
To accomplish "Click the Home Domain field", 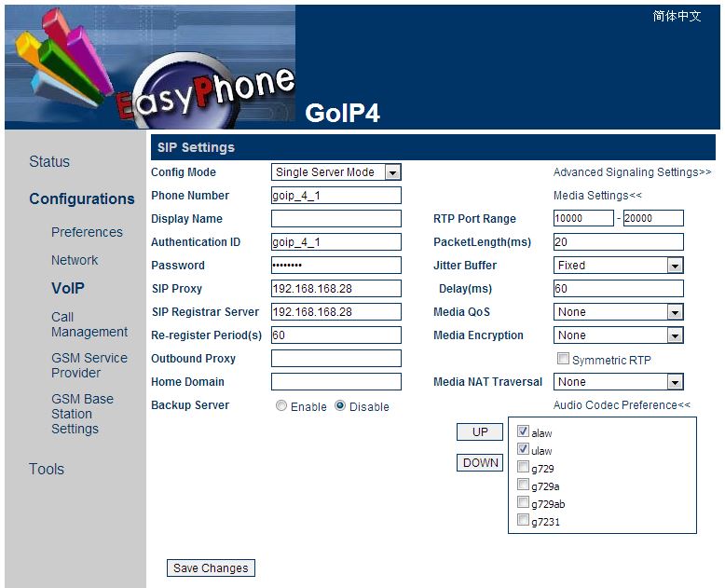I will 336,382.
